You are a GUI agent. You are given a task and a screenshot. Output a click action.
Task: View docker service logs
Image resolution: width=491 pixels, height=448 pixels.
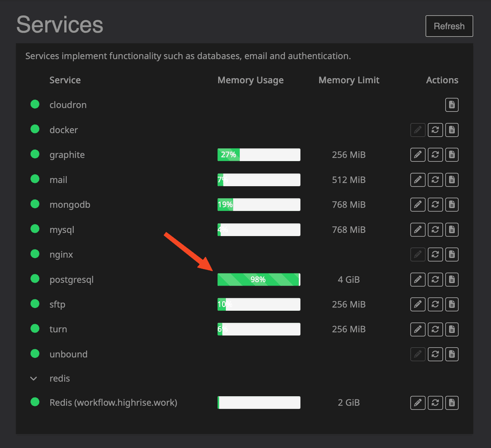tap(452, 130)
